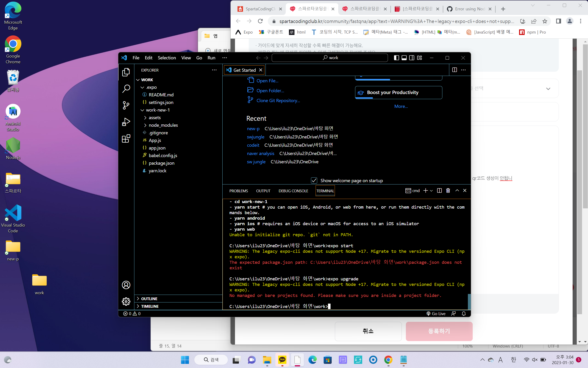Toggle the Secondary Side Bar
588x368 pixels.
pyautogui.click(x=412, y=58)
